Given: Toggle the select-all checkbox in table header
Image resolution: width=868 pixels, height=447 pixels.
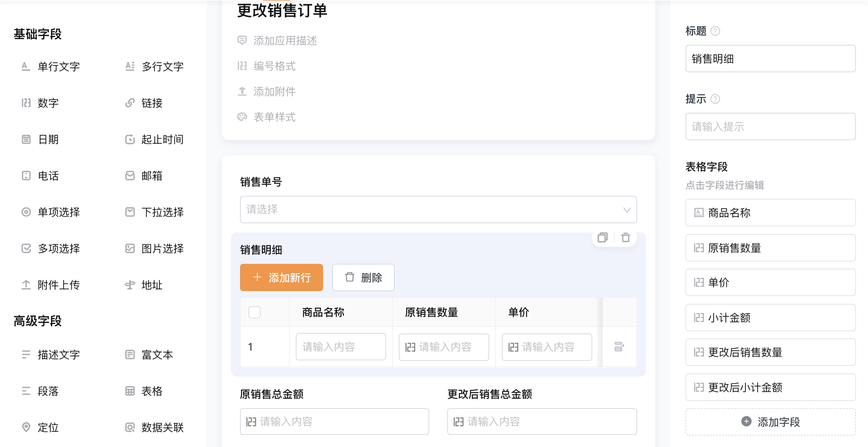Looking at the screenshot, I should point(254,312).
